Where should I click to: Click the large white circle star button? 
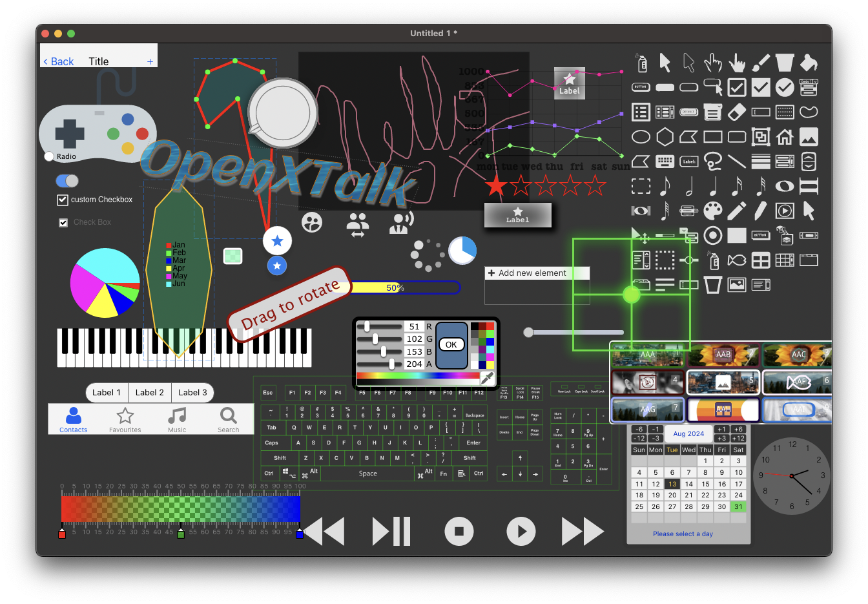coord(278,241)
